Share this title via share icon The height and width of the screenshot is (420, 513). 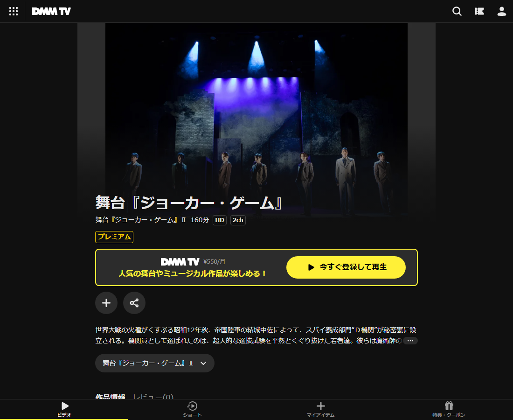134,303
